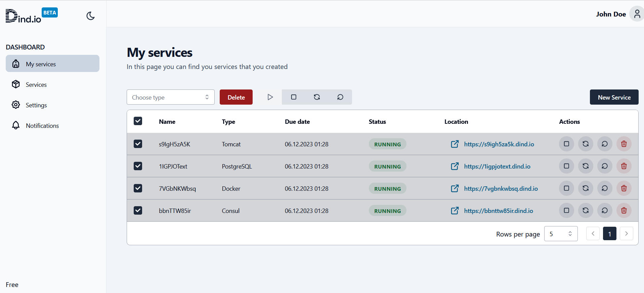Select page 1 in the pagination

[x=610, y=233]
